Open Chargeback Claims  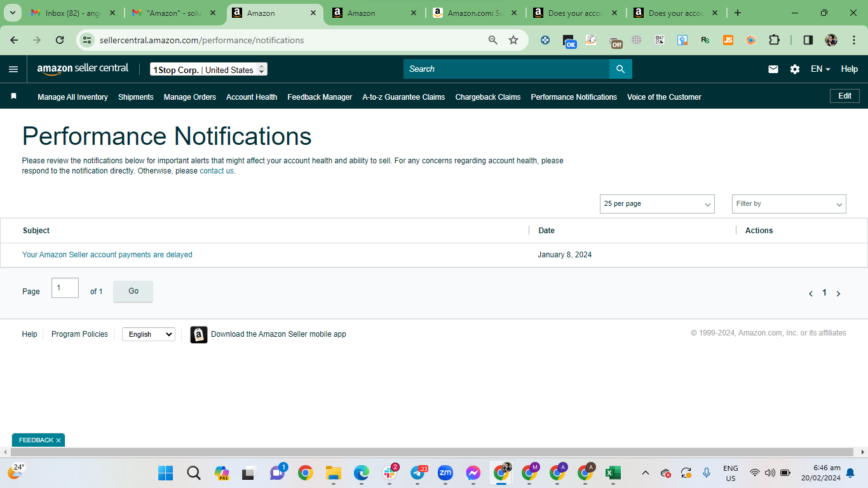click(x=488, y=97)
